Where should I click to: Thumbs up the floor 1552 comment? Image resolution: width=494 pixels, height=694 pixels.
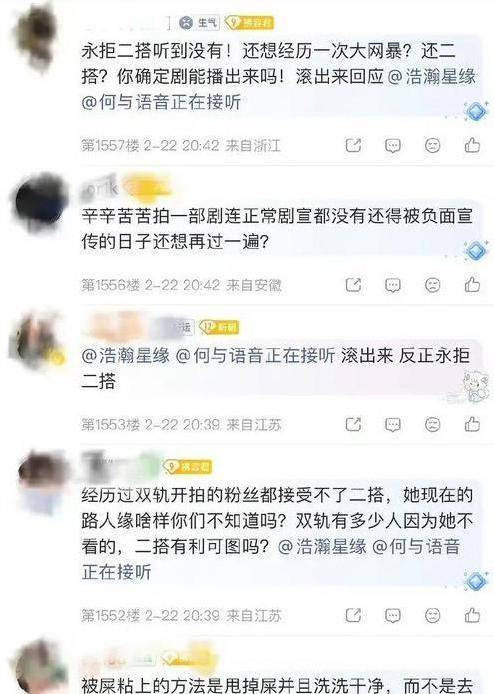coord(472,615)
